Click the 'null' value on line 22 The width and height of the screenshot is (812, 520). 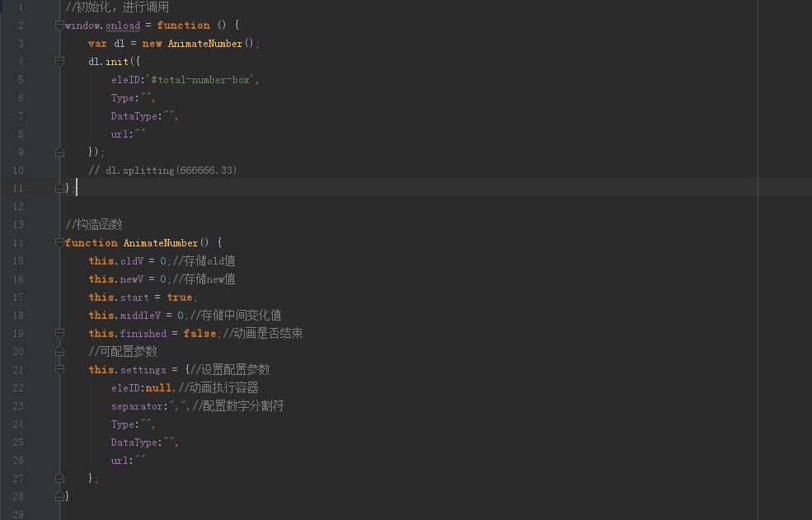(x=158, y=387)
